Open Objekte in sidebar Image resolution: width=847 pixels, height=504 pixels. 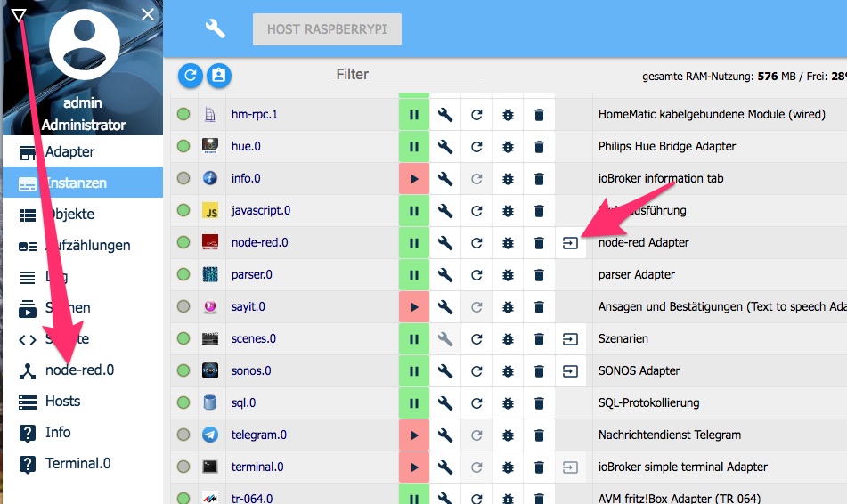pyautogui.click(x=83, y=214)
